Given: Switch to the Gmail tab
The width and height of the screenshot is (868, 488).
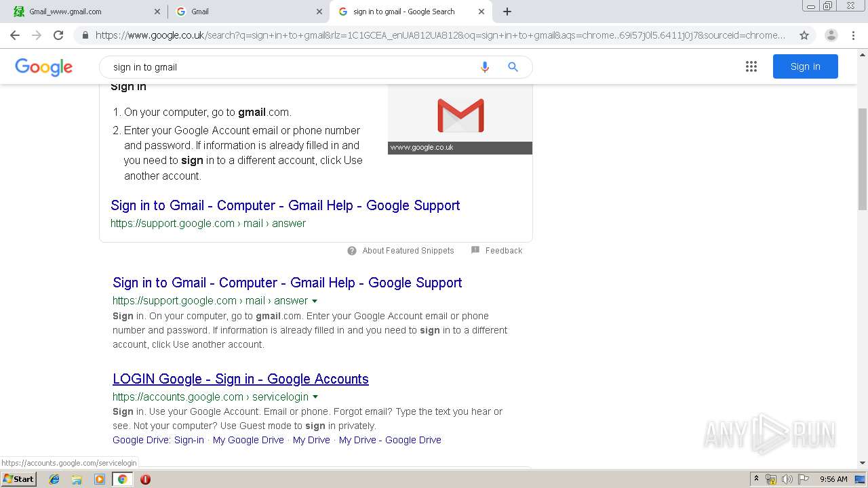Looking at the screenshot, I should [248, 12].
